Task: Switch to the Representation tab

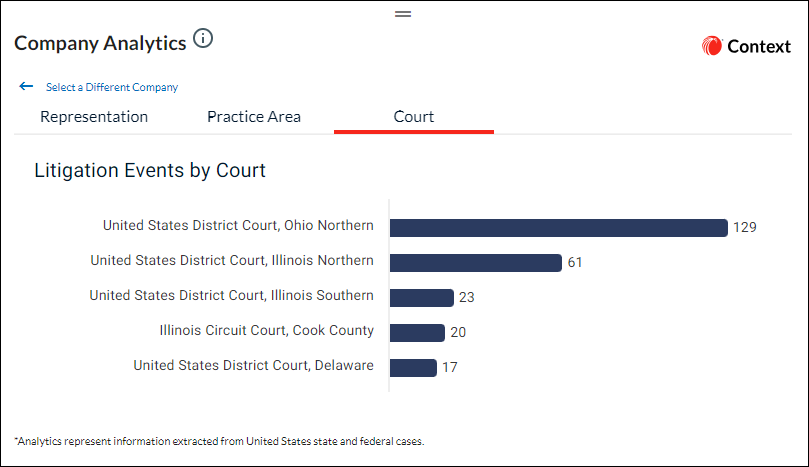Action: (94, 117)
